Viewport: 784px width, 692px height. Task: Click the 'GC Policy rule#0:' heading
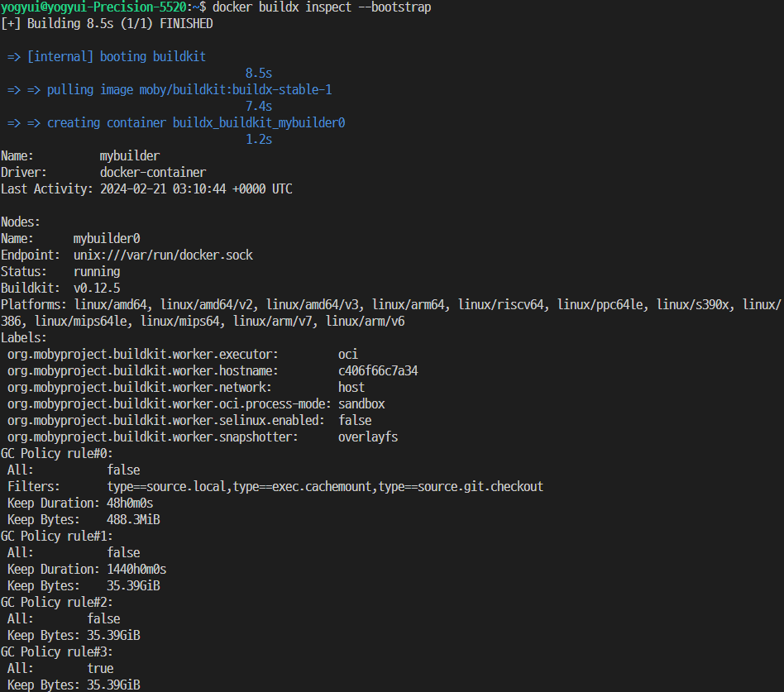click(56, 453)
